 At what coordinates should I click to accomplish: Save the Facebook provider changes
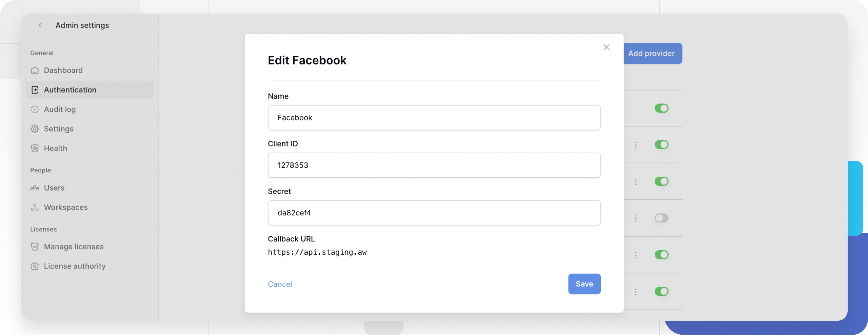click(584, 284)
